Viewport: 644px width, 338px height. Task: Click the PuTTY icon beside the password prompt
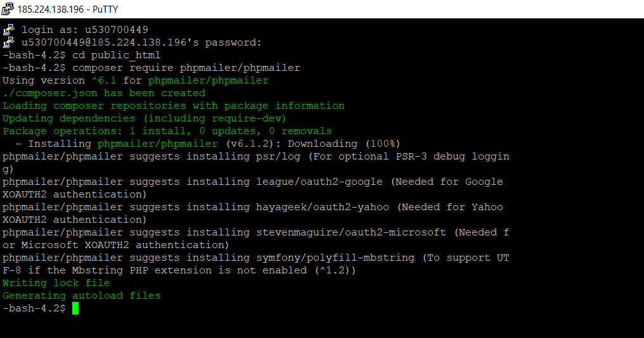click(8, 42)
